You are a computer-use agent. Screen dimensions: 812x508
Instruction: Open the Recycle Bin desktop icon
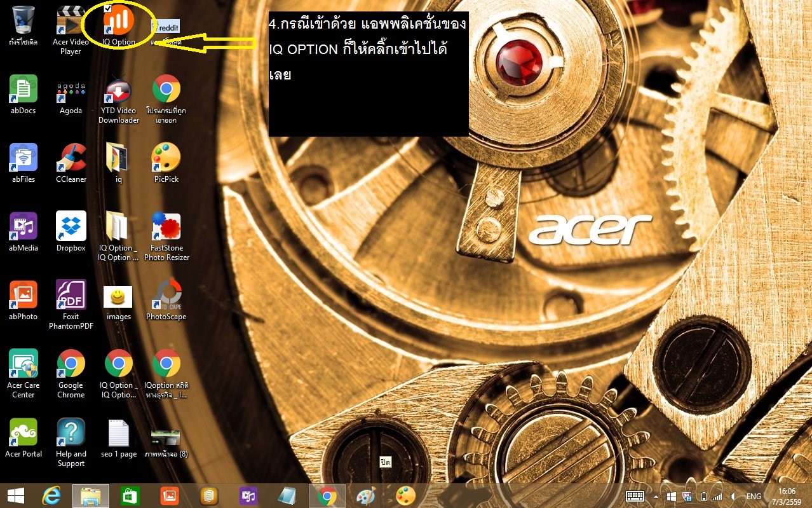[24, 20]
